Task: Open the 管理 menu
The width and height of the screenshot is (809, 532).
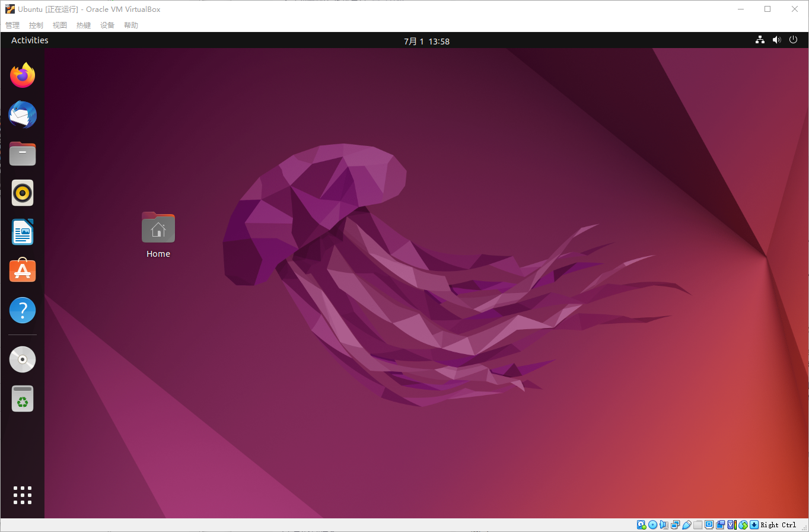Action: [x=12, y=25]
